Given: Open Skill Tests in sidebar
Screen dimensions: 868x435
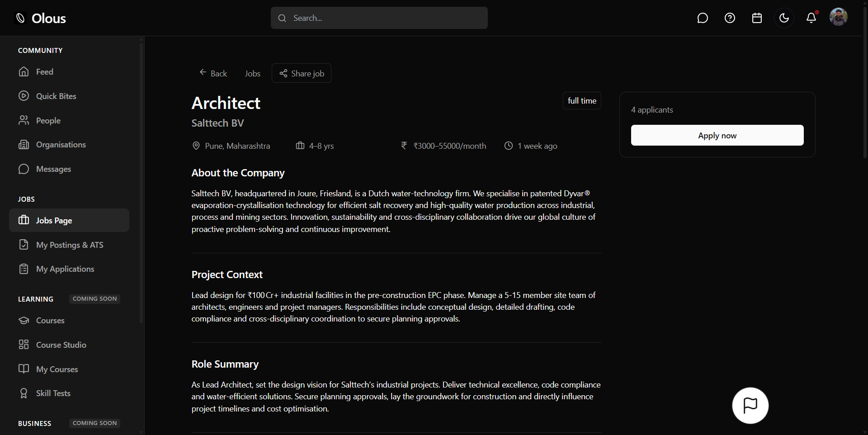Looking at the screenshot, I should tap(69, 393).
